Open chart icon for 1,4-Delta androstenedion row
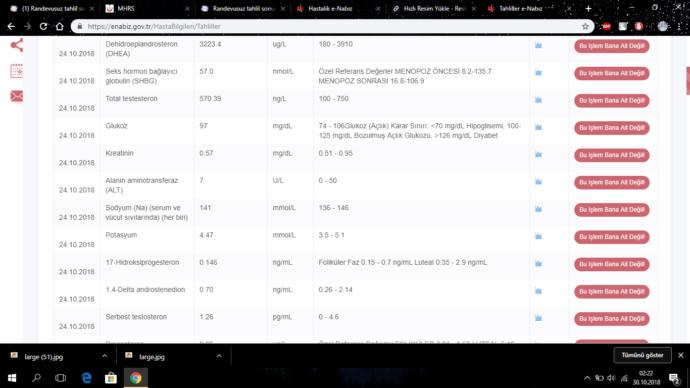This screenshot has width=690, height=388. tap(538, 291)
